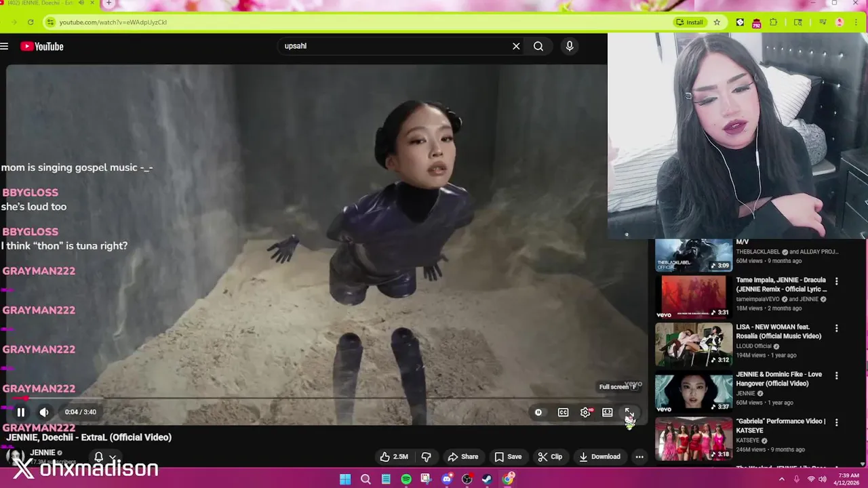Clear the search box with the X
The width and height of the screenshot is (868, 488).
click(516, 46)
